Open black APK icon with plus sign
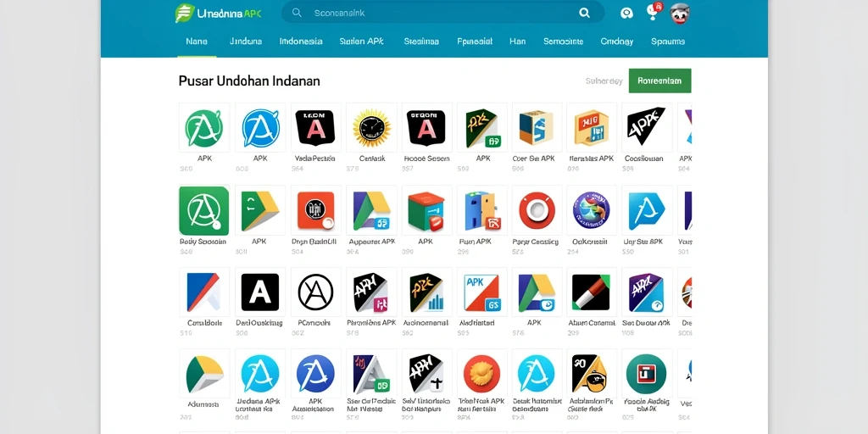 [x=426, y=374]
